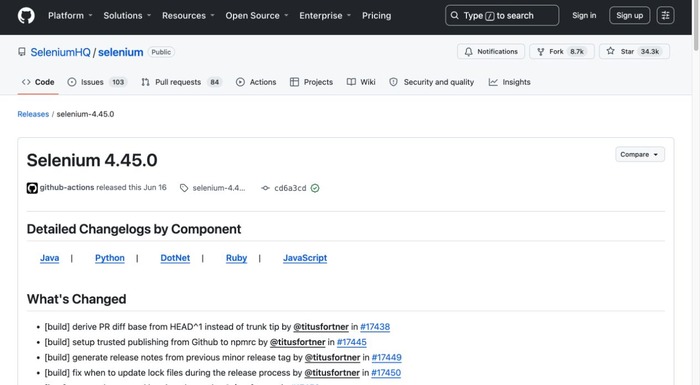Switch to the Insights tab

click(509, 82)
